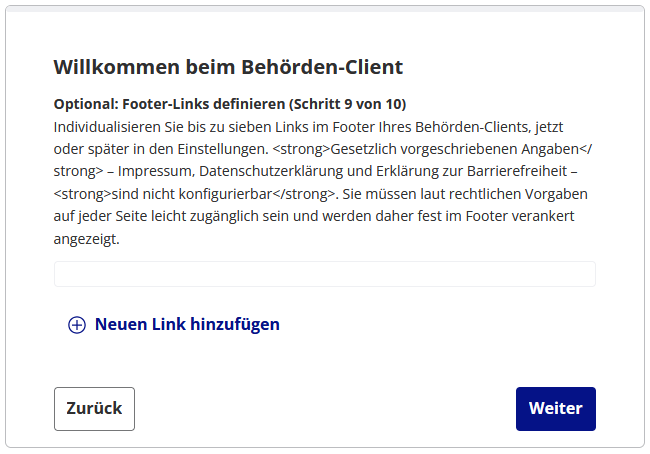Click 'Behörden-Clients' in the first sentence
This screenshot has height=454, width=650.
coord(465,126)
